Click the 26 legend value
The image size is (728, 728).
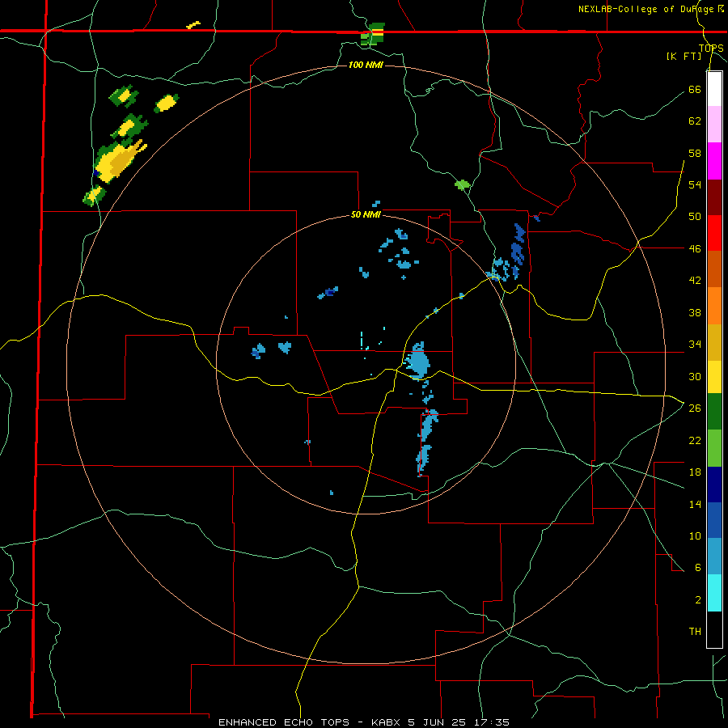[x=695, y=408]
